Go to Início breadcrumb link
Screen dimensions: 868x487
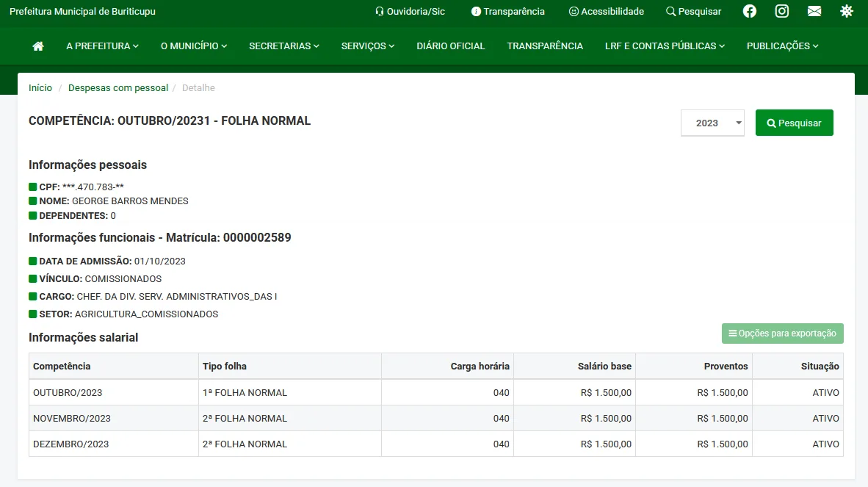click(x=40, y=87)
